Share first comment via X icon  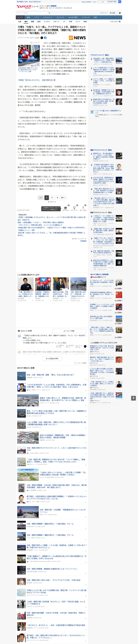click(x=85, y=346)
